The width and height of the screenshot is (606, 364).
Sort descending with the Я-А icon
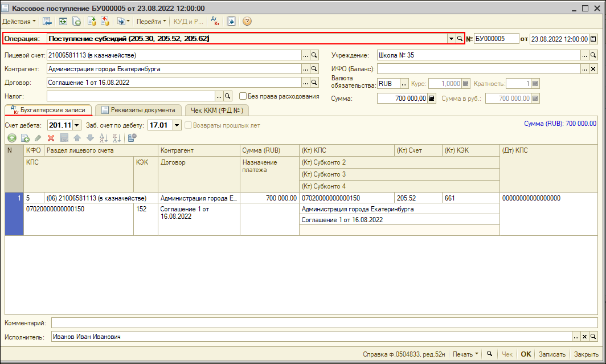coord(116,138)
